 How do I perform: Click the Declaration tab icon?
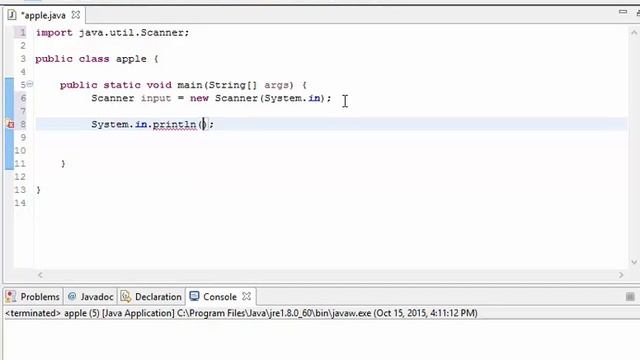(126, 297)
